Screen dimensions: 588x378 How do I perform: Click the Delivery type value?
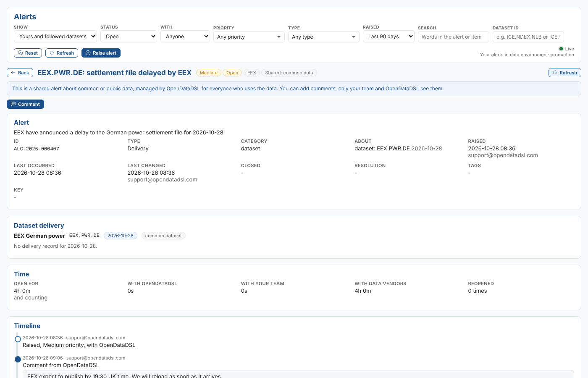(x=138, y=149)
